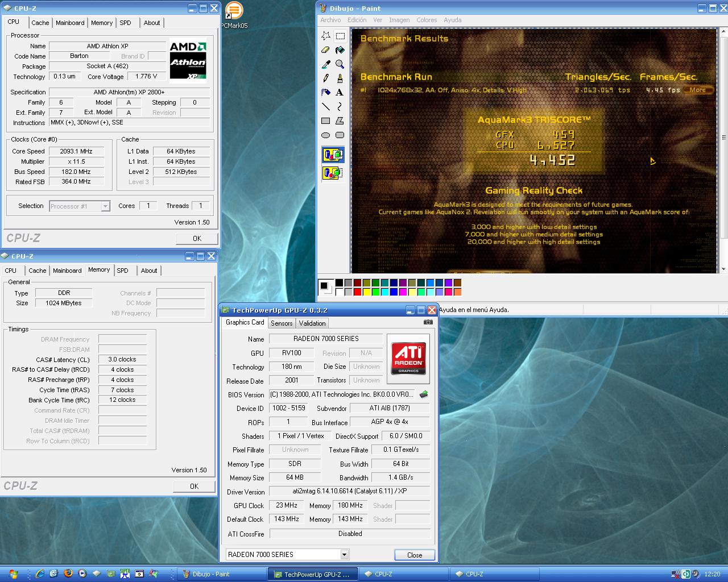Screen dimensions: 728x582
Task: Enable opaque selection mode in Paint
Action: (333, 155)
